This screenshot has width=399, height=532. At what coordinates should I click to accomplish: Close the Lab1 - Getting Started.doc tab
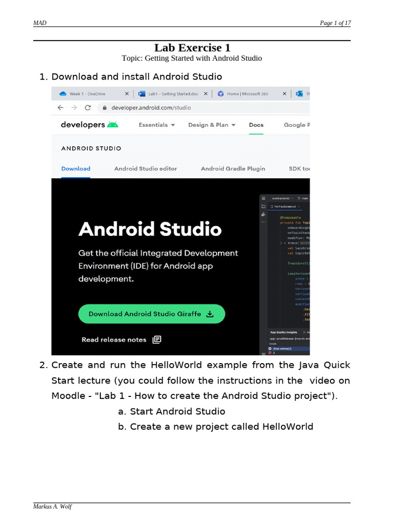(205, 94)
